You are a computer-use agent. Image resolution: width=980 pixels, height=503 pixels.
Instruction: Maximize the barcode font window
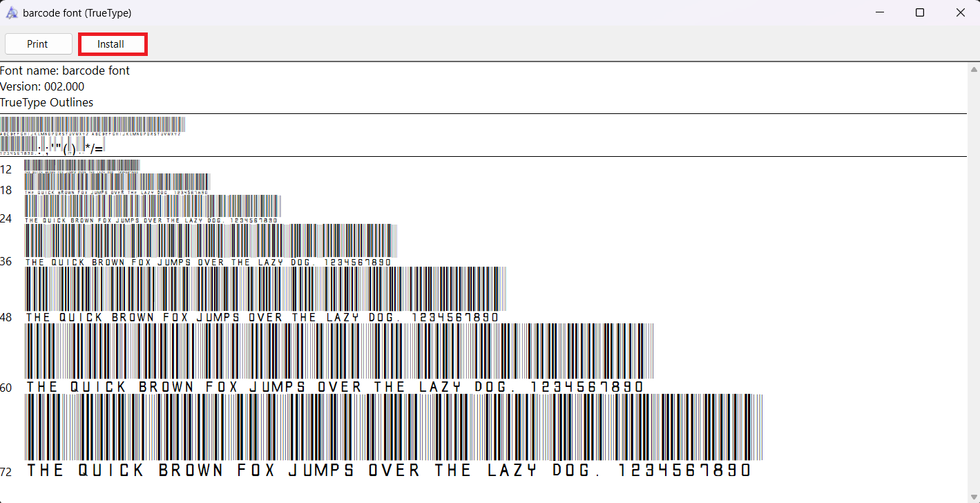920,12
